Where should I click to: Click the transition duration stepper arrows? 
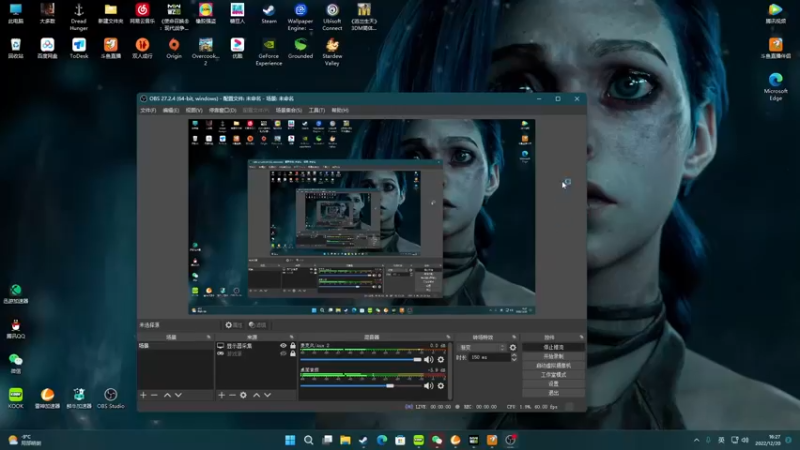(x=514, y=357)
